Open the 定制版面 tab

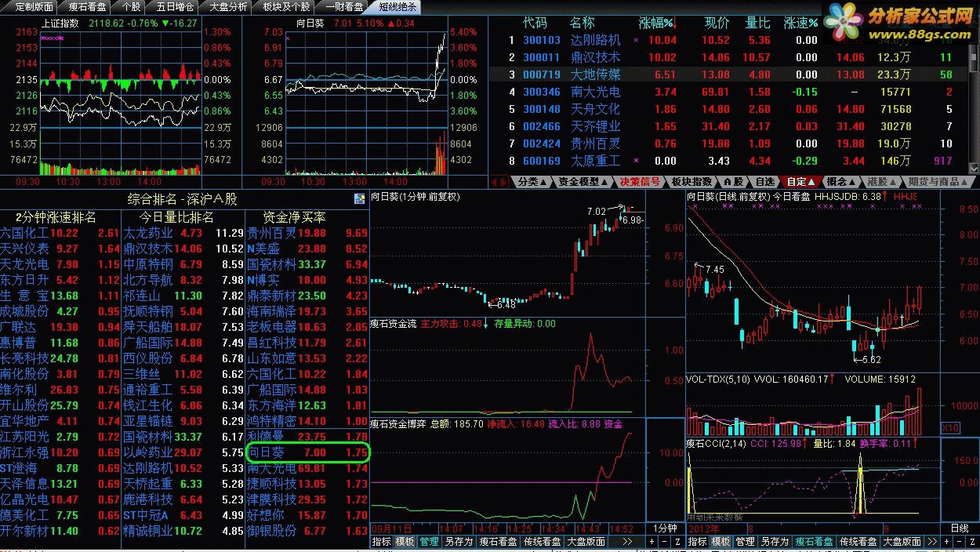tap(34, 6)
